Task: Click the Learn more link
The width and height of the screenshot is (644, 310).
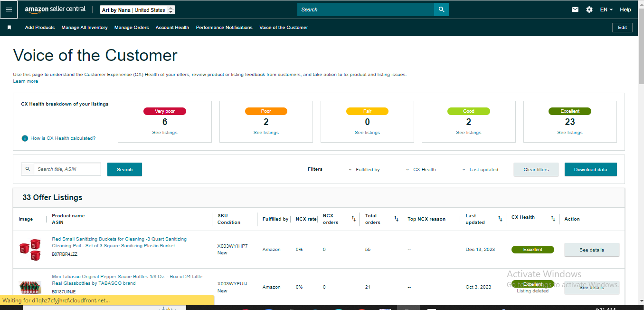Action: [x=26, y=81]
